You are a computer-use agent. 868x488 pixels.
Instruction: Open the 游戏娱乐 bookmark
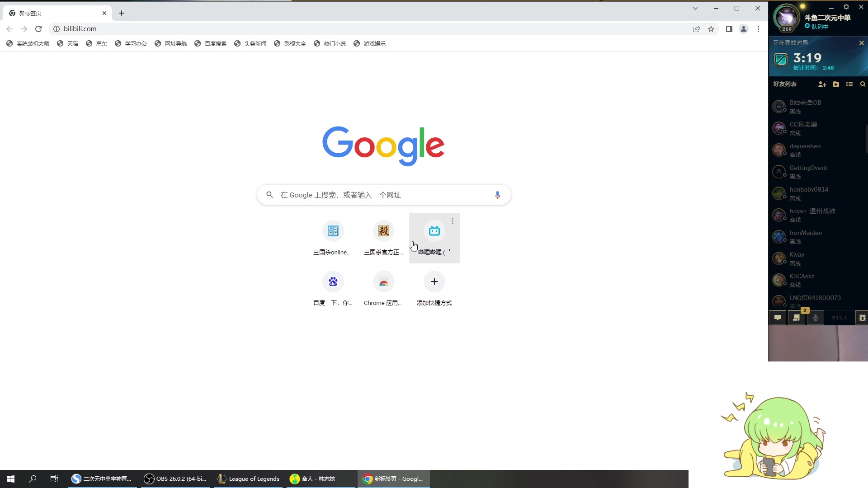(370, 44)
